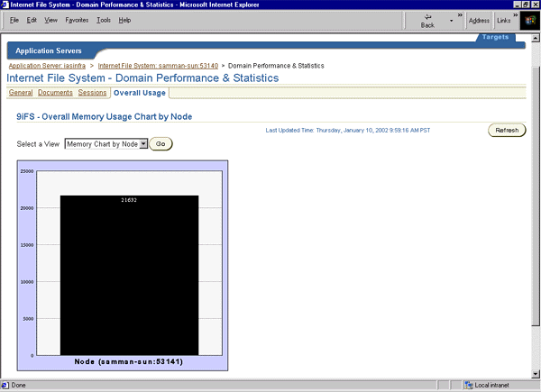Click the 20000 y-axis label

pos(27,208)
